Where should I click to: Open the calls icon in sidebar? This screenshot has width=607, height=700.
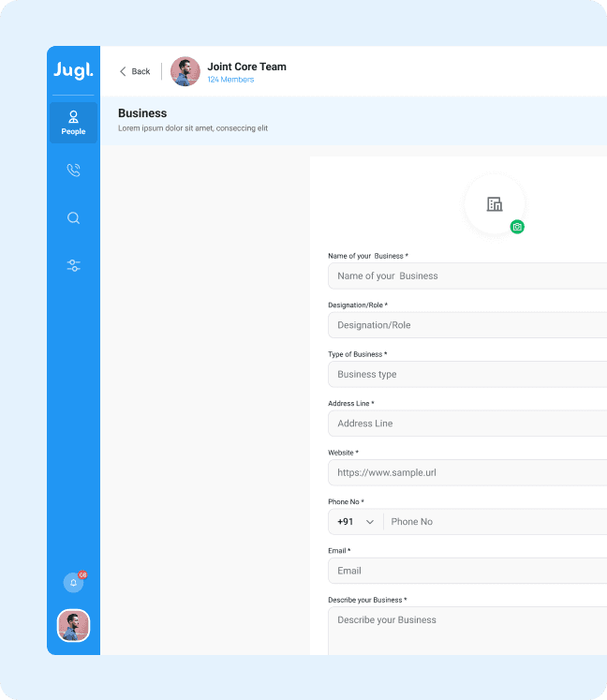(73, 171)
